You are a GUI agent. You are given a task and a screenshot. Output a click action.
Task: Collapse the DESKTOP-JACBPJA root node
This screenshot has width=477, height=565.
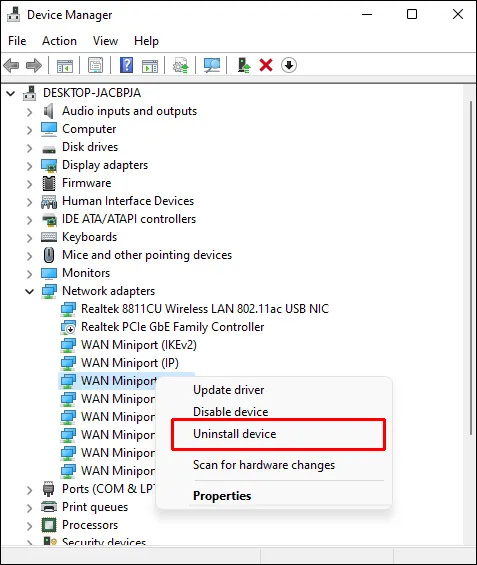[x=11, y=94]
